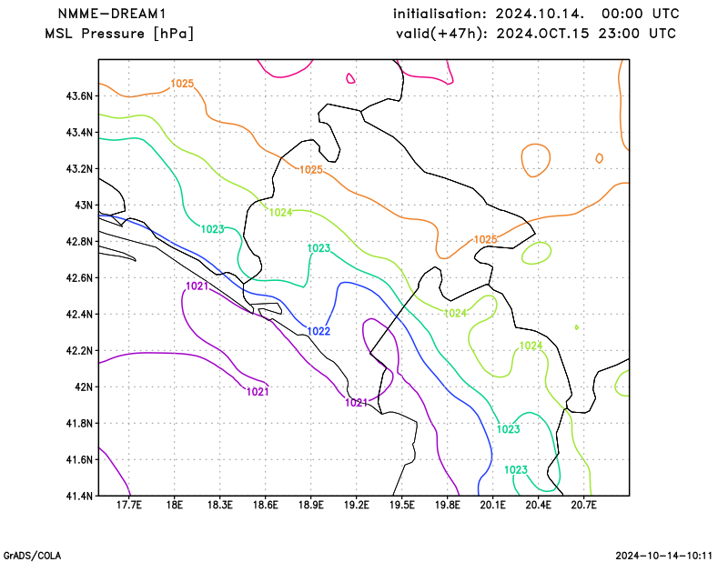Click the light-green 1024 label near 42.2N
The width and height of the screenshot is (728, 562).
(x=531, y=346)
